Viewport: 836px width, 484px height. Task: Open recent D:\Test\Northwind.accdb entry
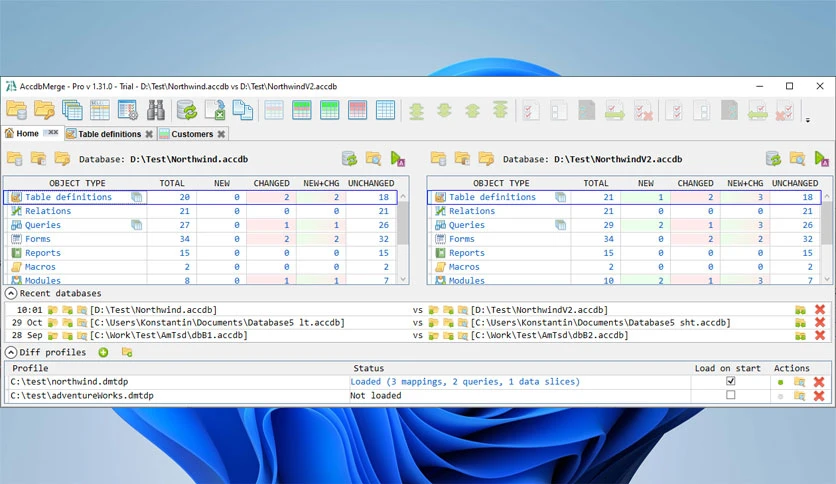[x=153, y=310]
